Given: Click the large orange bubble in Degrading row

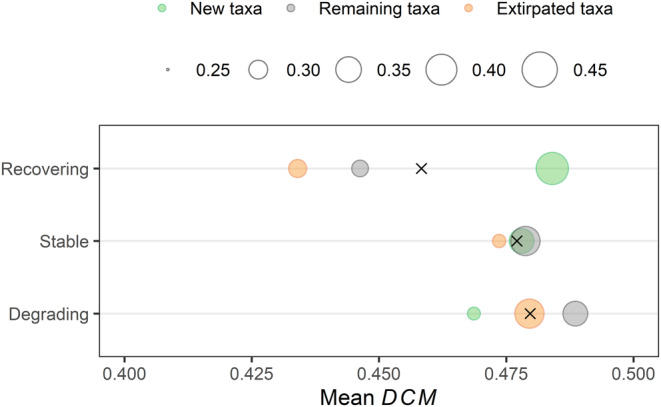Looking at the screenshot, I should [529, 314].
